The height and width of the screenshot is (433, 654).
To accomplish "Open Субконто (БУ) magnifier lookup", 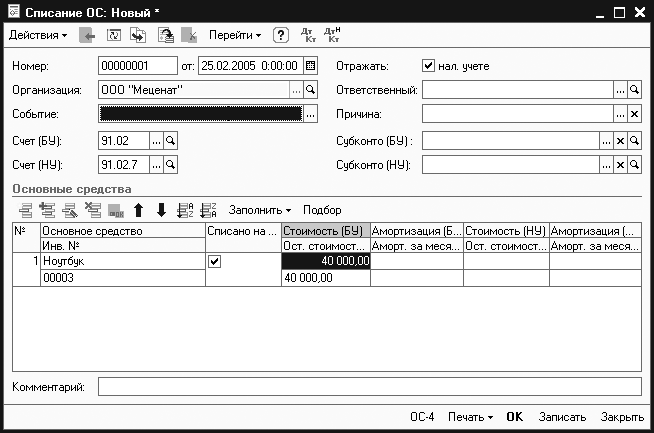I will point(634,141).
